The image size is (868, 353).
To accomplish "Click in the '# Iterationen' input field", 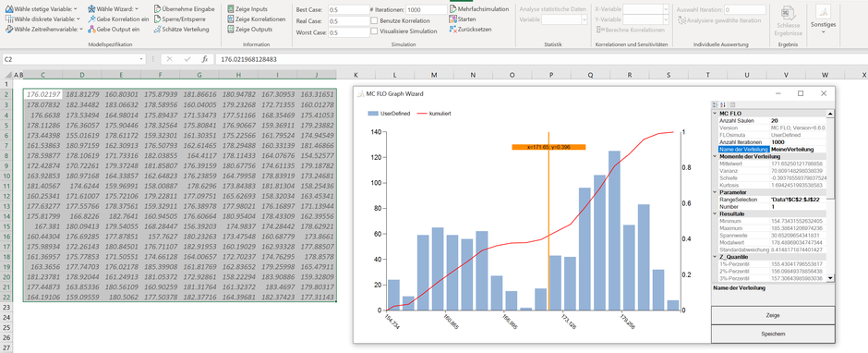I will [427, 10].
